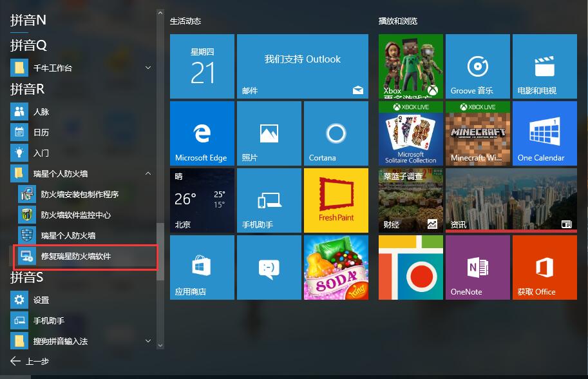Image resolution: width=588 pixels, height=379 pixels.
Task: Open the Groove 音乐 tile
Action: coord(478,66)
